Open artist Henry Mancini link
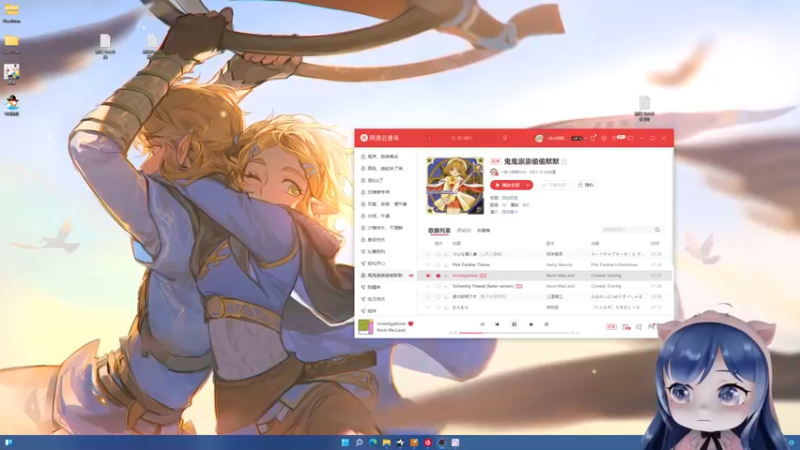The height and width of the screenshot is (450, 800). coord(559,265)
